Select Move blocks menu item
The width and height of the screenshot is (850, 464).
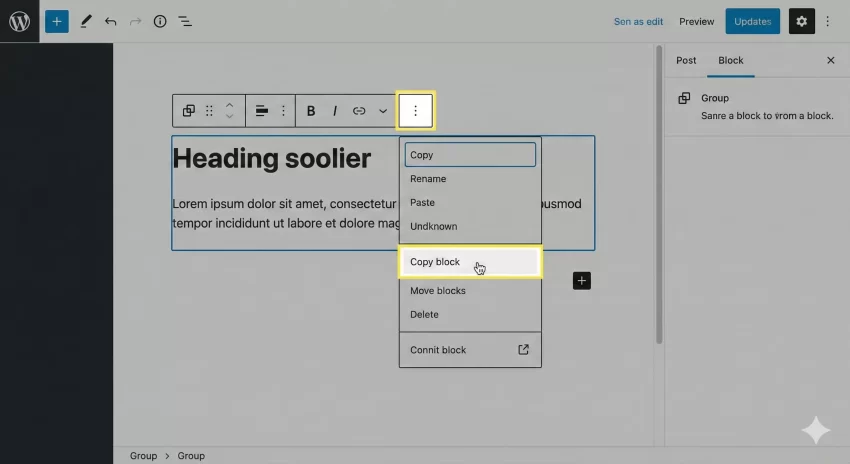(470, 291)
